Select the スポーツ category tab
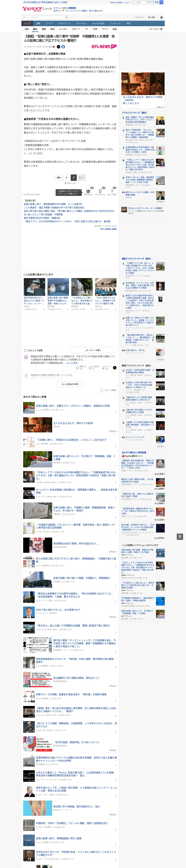186x868 pixels. [76, 29]
